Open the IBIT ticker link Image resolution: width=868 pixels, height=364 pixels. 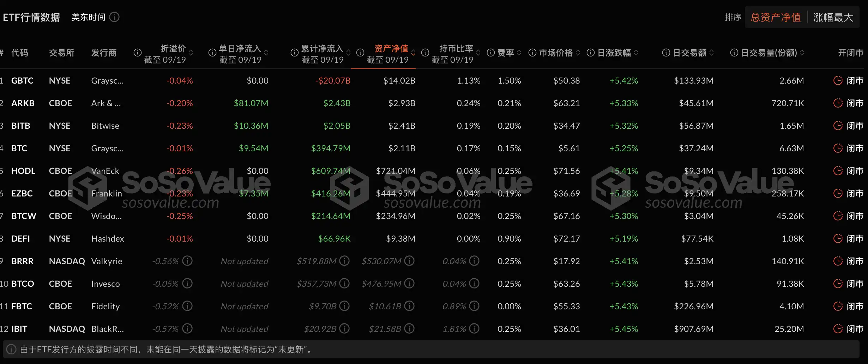coord(19,329)
